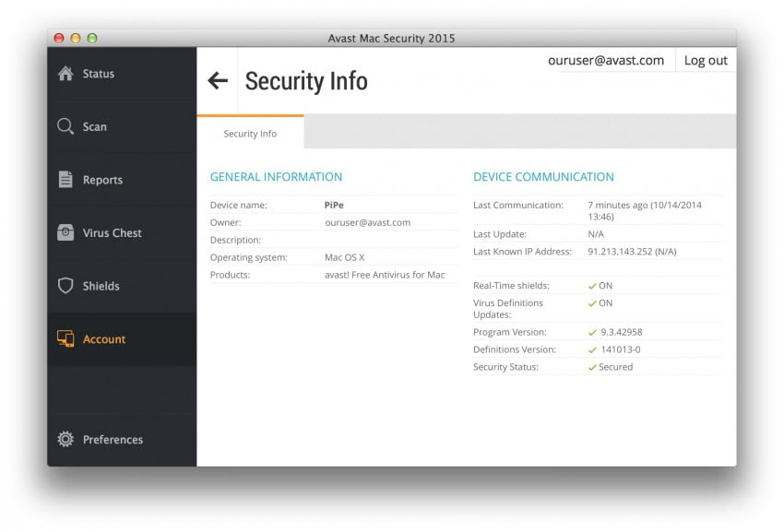784x532 pixels.
Task: Click the Real-Time shields green checkmark
Action: pyautogui.click(x=592, y=286)
